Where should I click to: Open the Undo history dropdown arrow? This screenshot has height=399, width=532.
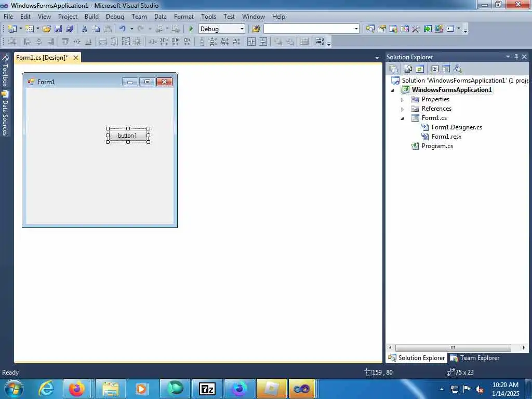(x=131, y=29)
